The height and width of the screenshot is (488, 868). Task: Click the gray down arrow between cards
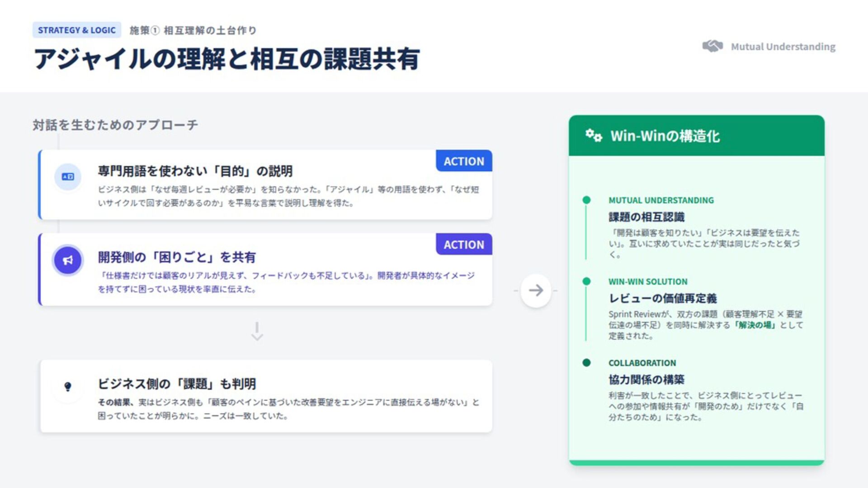(x=257, y=331)
